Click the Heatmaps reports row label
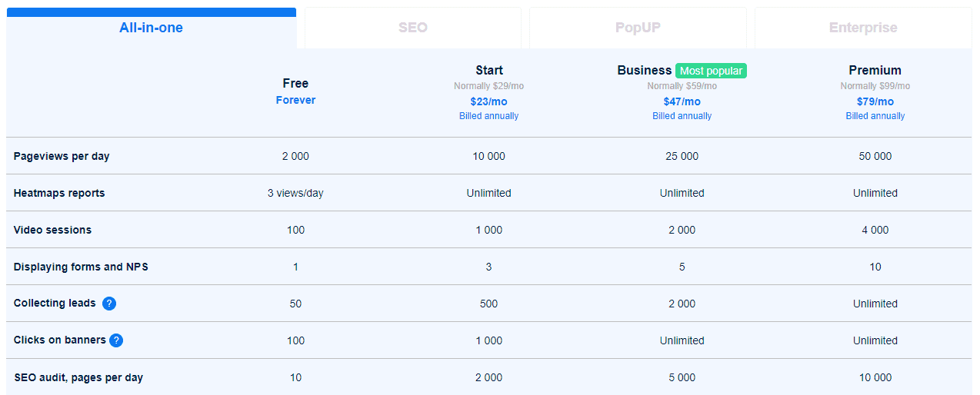This screenshot has height=395, width=980. 59,193
